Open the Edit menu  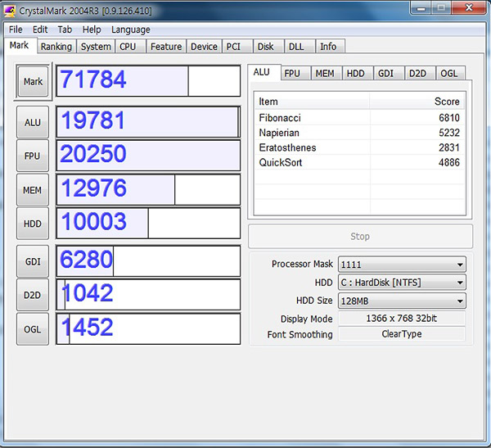point(40,29)
